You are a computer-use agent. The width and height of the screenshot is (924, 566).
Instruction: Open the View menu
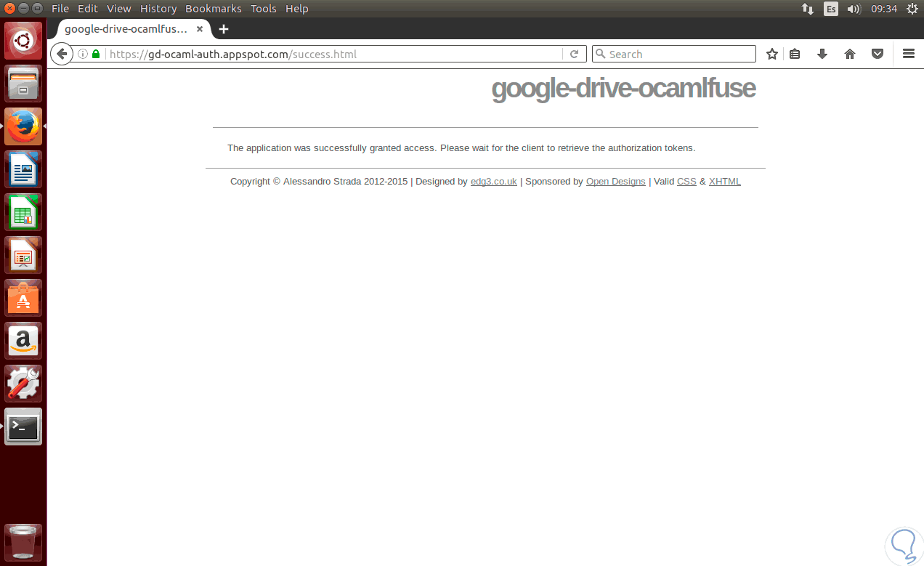[x=119, y=9]
